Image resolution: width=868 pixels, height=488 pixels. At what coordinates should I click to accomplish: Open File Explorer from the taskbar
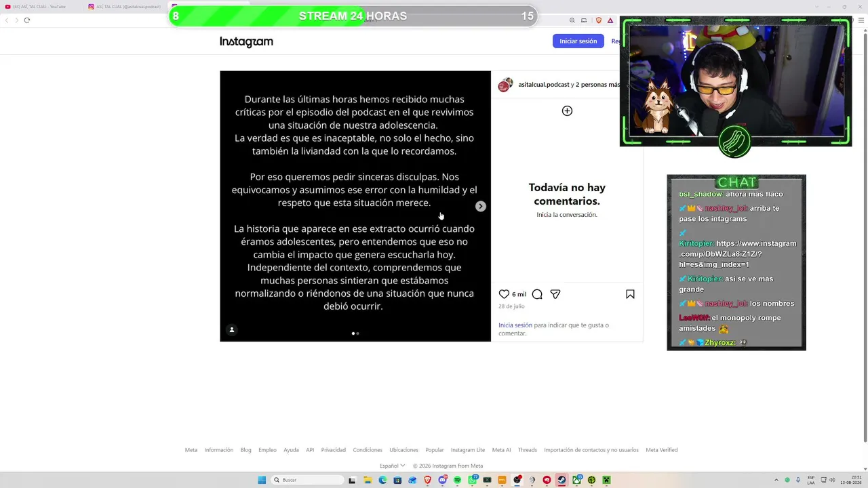click(x=368, y=480)
